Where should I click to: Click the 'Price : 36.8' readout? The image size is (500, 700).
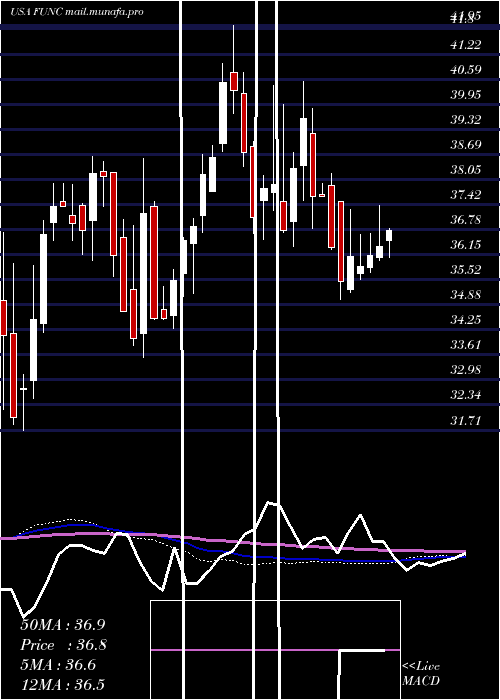64,645
